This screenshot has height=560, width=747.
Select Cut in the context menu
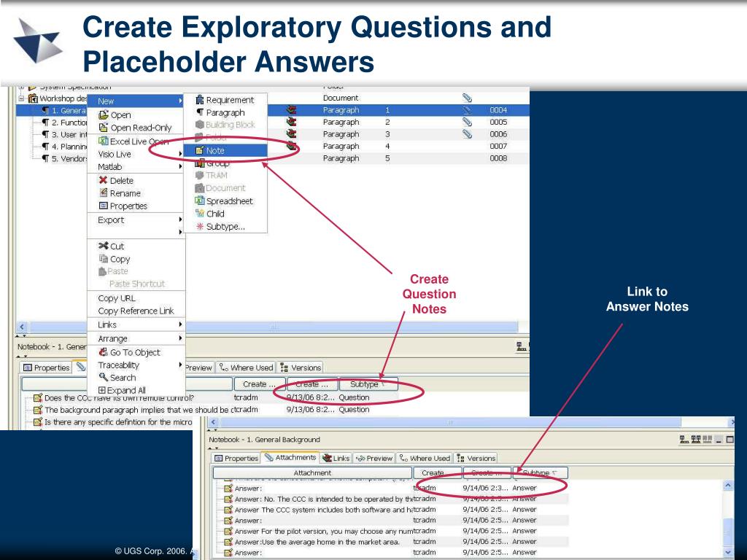tap(136, 246)
